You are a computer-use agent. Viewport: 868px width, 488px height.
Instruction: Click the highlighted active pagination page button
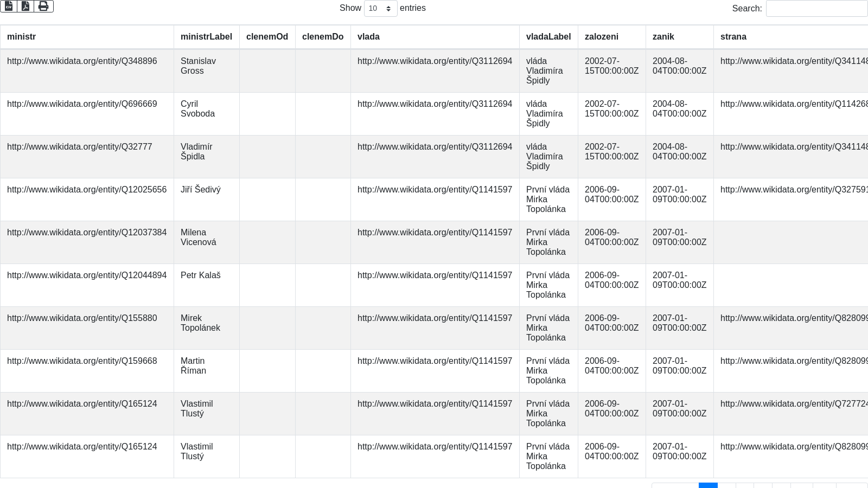pyautogui.click(x=708, y=485)
